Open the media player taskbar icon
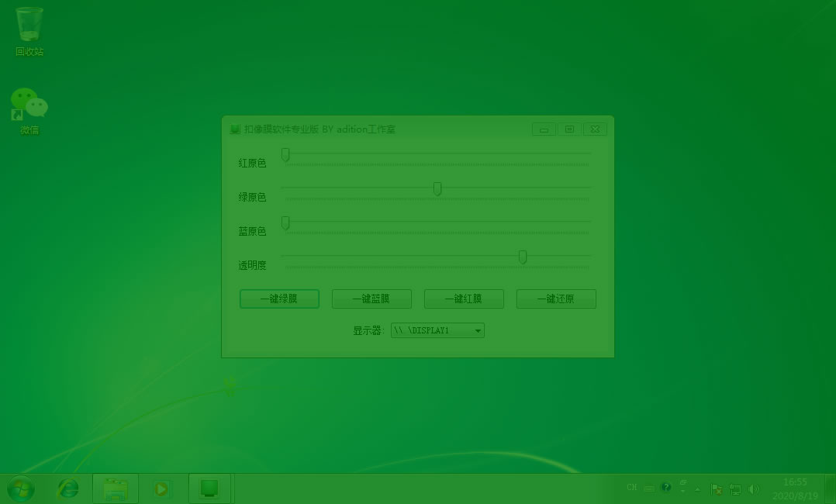836x504 pixels. (x=161, y=488)
